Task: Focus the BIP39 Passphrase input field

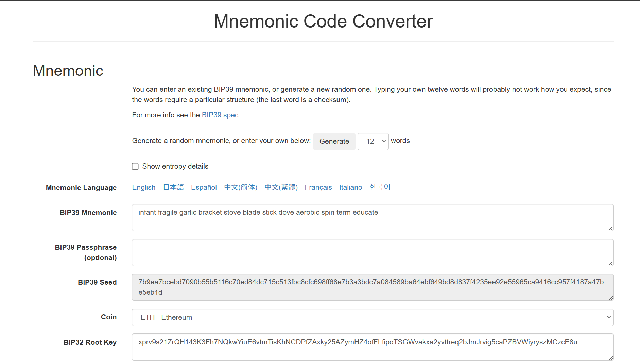Action: pos(372,253)
